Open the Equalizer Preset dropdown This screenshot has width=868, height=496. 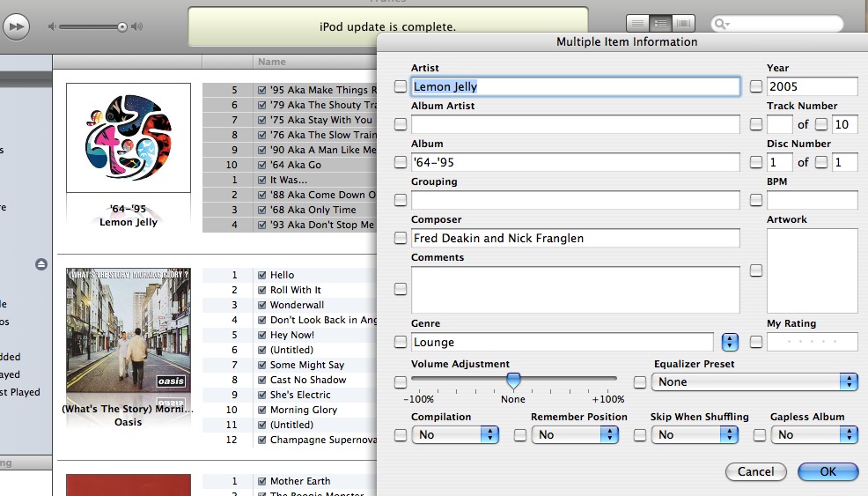tap(754, 381)
